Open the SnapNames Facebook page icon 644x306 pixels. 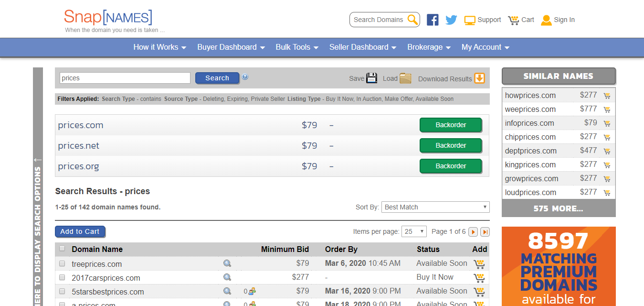point(433,20)
